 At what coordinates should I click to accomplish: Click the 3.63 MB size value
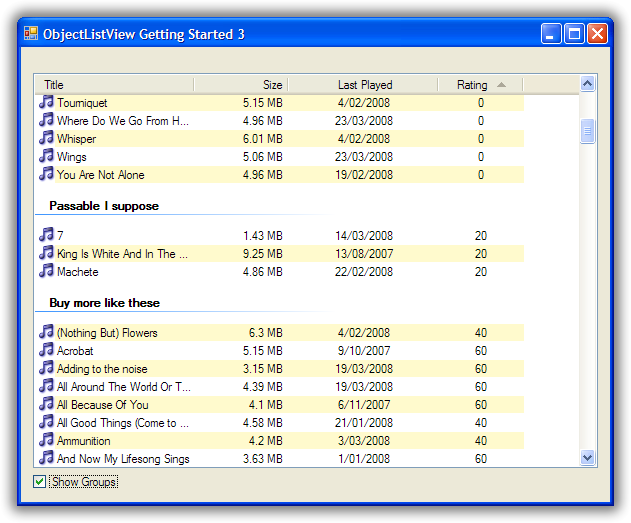pos(263,459)
